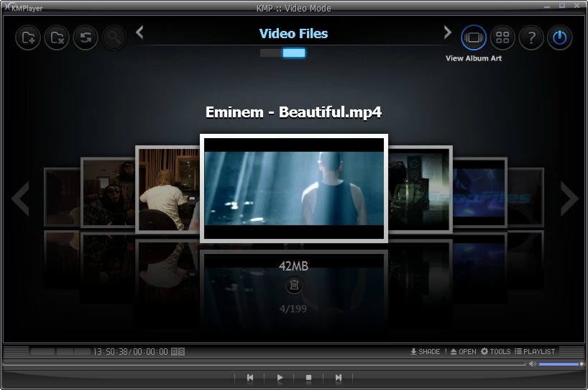Maximize the KMPlayer window
Screen dimensions: 588x390
click(562, 6)
